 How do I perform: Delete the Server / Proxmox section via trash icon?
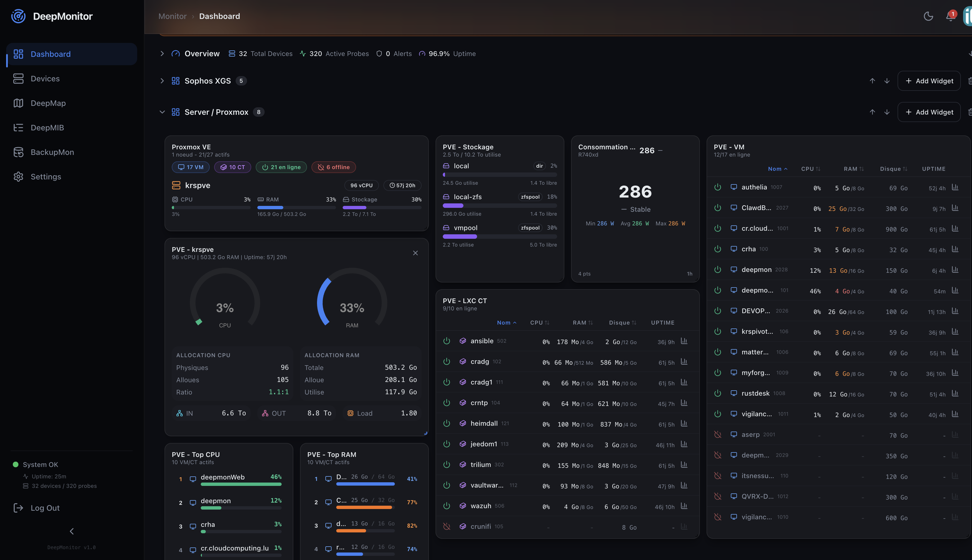coord(970,112)
